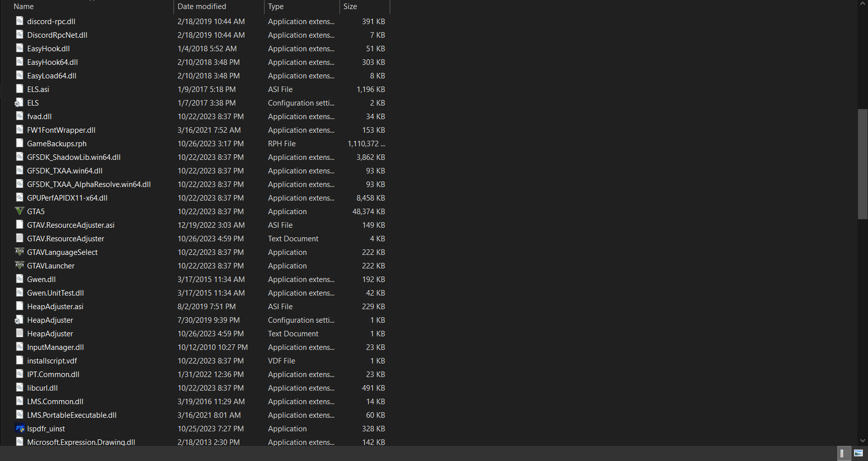
Task: Click the GTAVLauncher application icon
Action: [20, 265]
